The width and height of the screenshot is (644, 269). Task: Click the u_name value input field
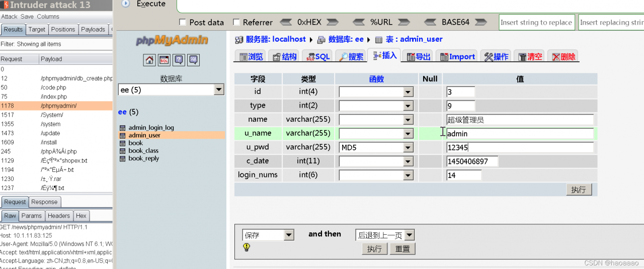(x=520, y=134)
